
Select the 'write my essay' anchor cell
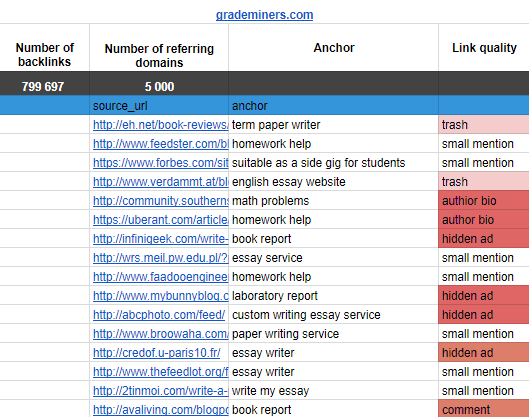(334, 391)
